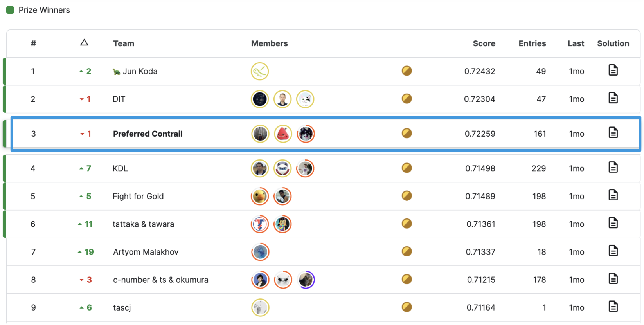Click third avatar of c-number & ts & okumura
644x325 pixels.
tap(306, 280)
